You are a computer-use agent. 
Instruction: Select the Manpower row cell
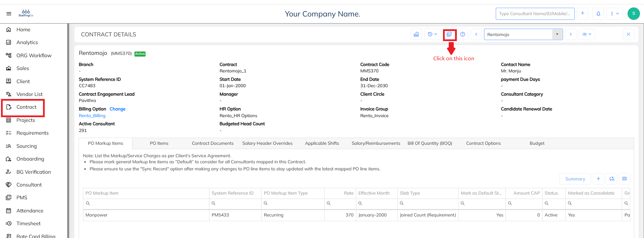tap(146, 215)
